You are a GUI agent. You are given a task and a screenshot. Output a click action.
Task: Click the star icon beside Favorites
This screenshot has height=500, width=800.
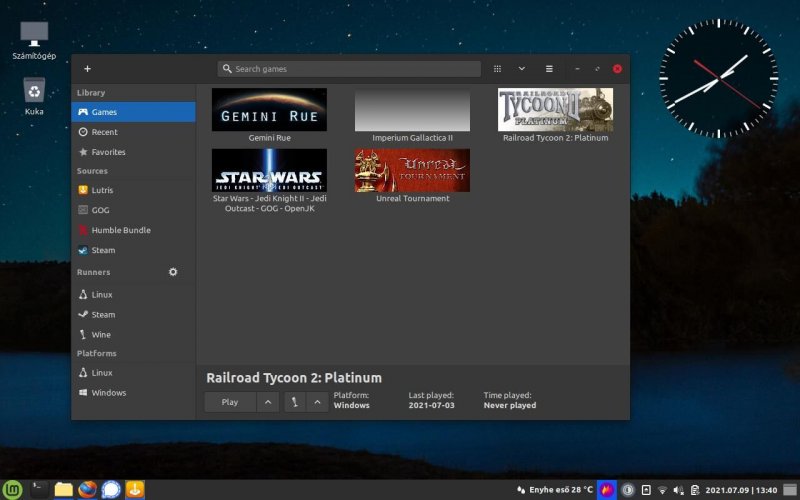[83, 152]
